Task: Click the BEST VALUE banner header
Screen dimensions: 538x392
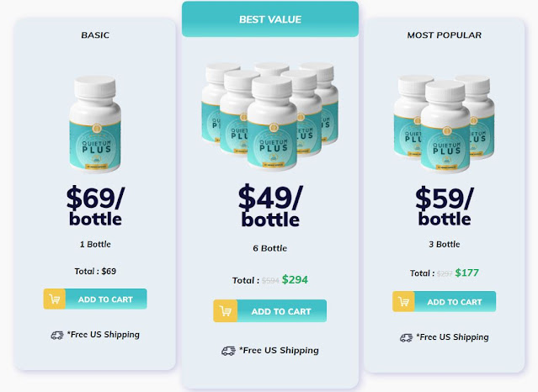Action: pyautogui.click(x=270, y=19)
